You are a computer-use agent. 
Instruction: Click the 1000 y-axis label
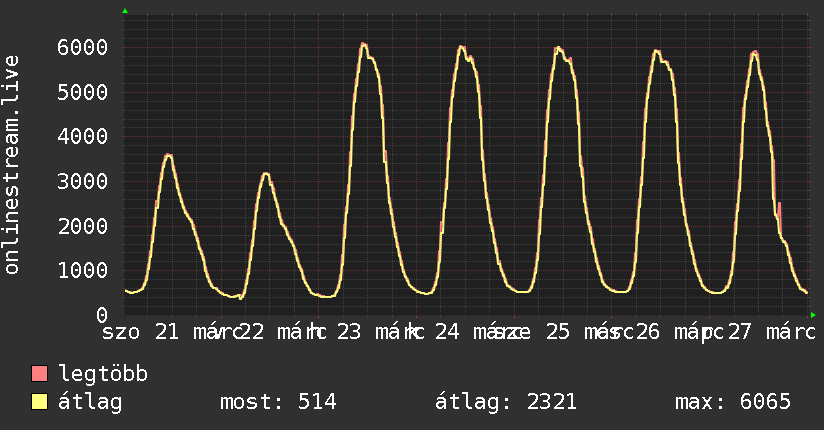point(83,271)
